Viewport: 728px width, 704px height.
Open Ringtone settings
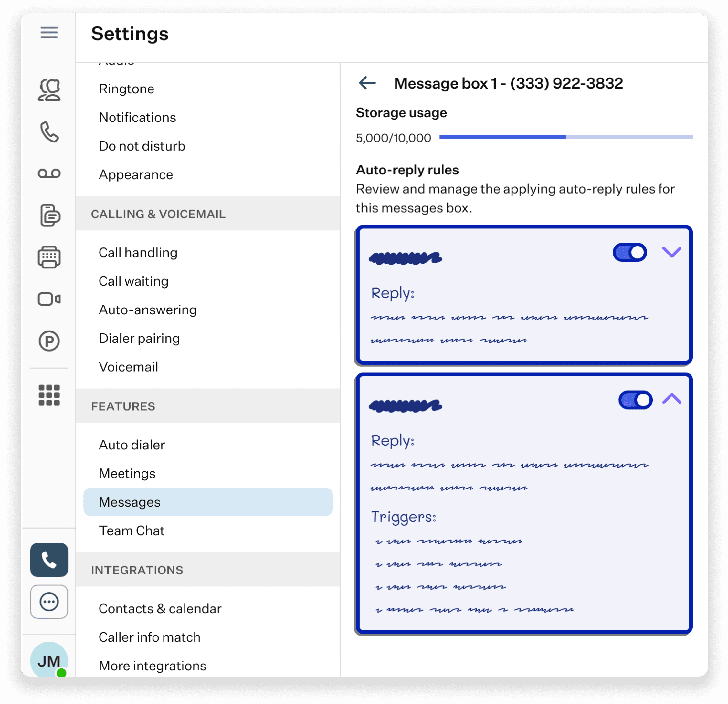(x=126, y=89)
